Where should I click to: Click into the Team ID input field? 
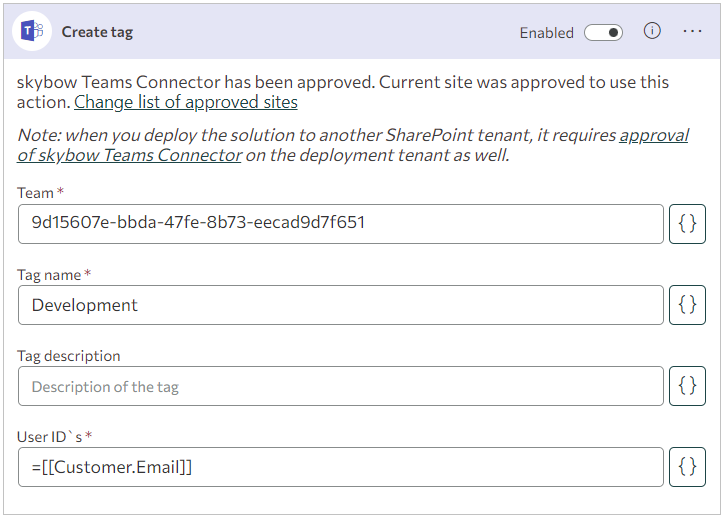[x=341, y=224]
